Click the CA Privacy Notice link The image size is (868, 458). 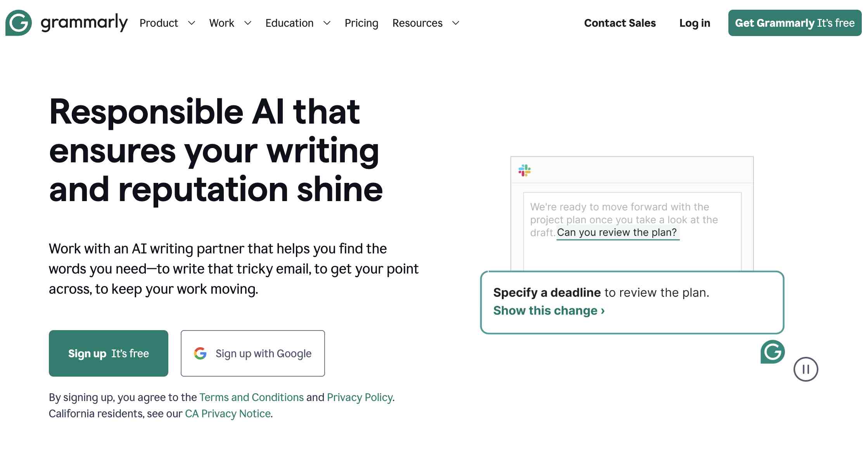[x=227, y=413]
